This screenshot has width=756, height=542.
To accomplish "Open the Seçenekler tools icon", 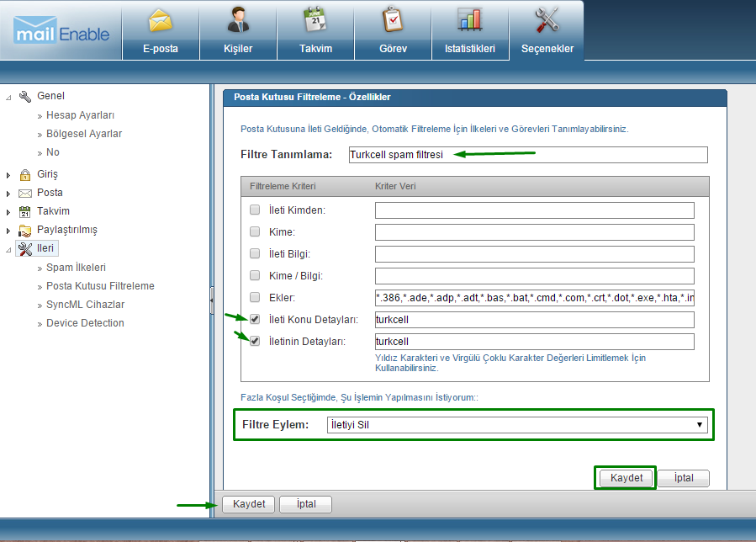I will (x=547, y=20).
